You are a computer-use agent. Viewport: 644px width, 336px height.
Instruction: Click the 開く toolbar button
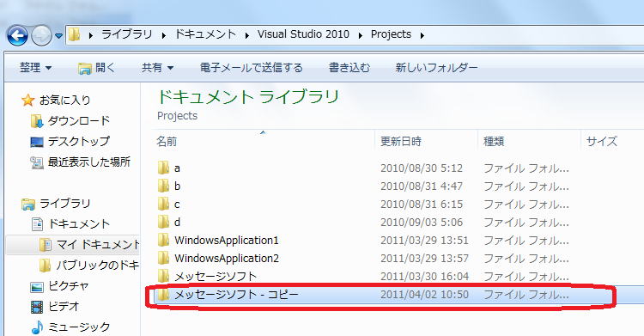96,67
